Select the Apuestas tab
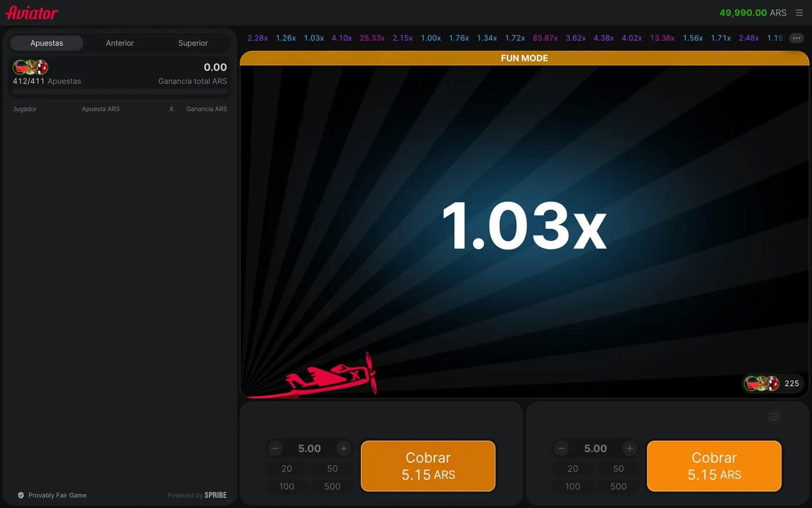812x508 pixels. [x=47, y=43]
